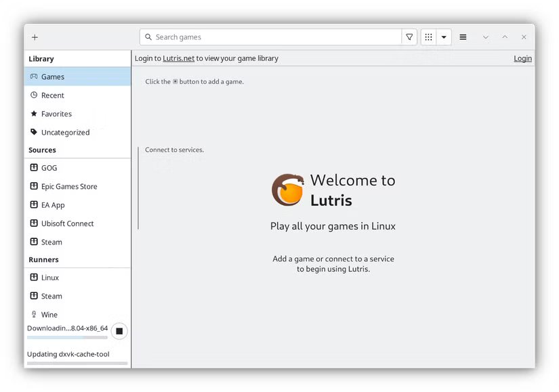
Task: Click the small plus icon in the hint text
Action: pos(175,81)
